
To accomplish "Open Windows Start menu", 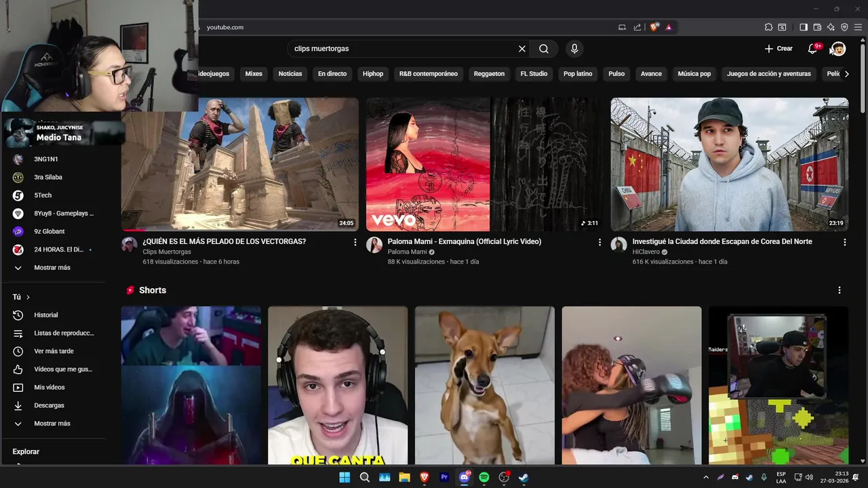I will point(344,477).
